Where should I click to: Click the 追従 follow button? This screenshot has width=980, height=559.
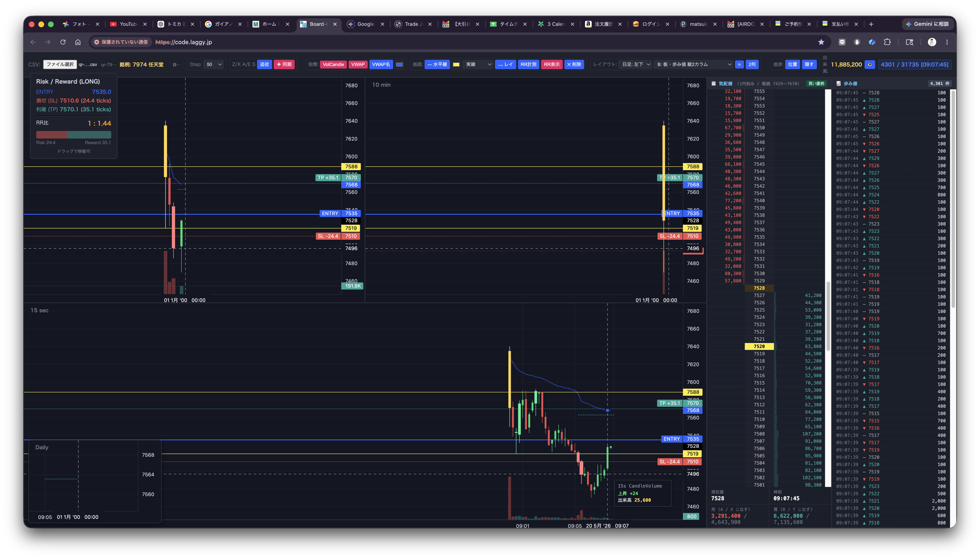(265, 65)
